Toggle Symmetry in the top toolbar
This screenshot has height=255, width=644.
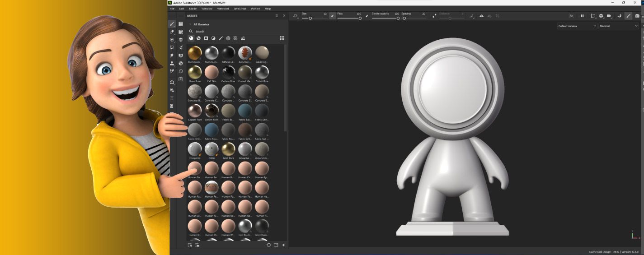click(481, 16)
